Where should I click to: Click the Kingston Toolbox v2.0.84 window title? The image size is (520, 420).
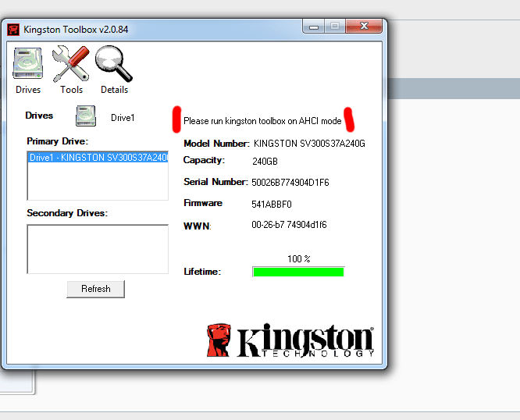(76, 30)
